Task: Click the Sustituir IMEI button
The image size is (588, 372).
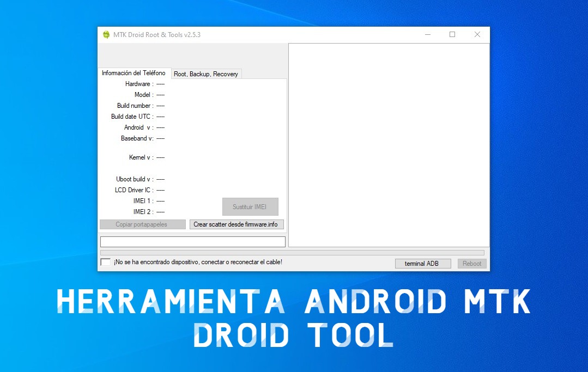Action: pyautogui.click(x=250, y=206)
